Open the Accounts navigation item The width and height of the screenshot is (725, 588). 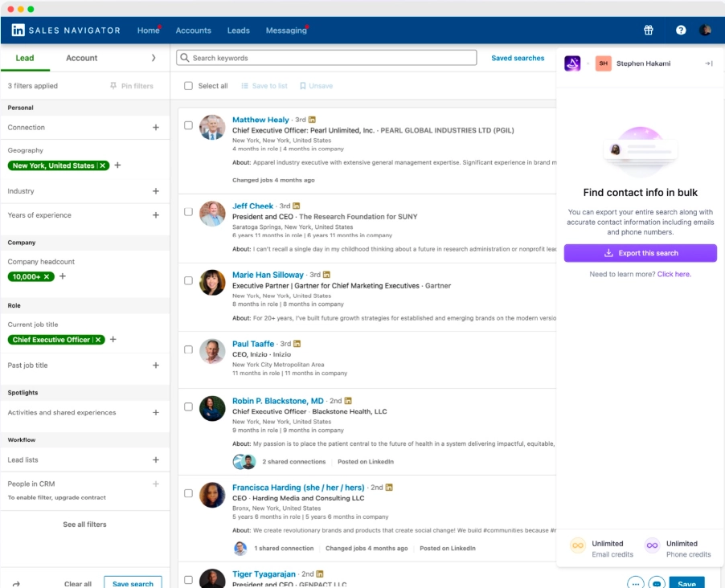(x=193, y=31)
